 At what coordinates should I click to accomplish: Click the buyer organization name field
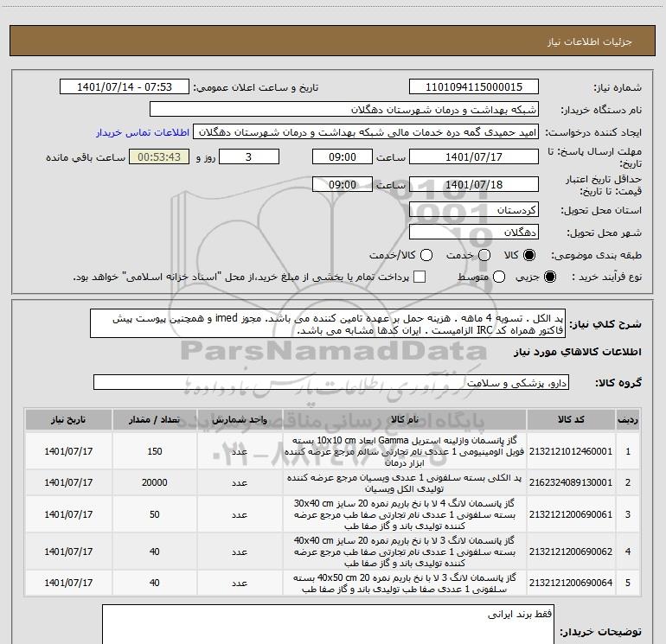click(x=344, y=110)
